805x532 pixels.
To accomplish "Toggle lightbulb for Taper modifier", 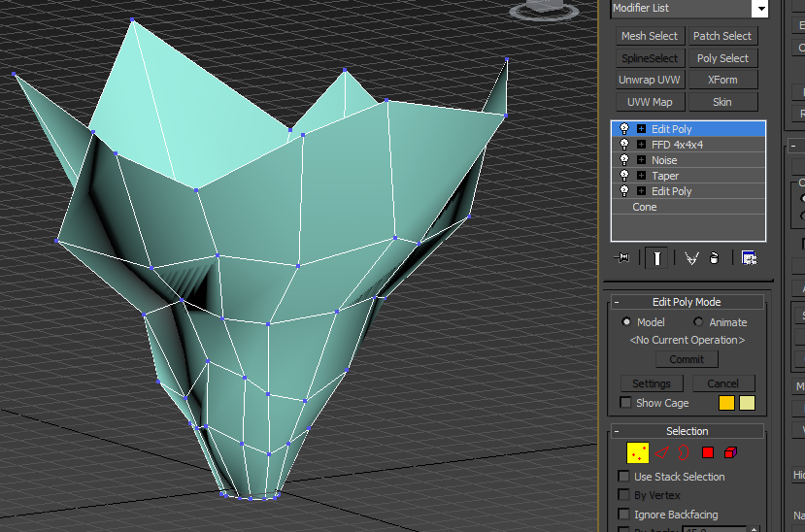I will coord(624,176).
